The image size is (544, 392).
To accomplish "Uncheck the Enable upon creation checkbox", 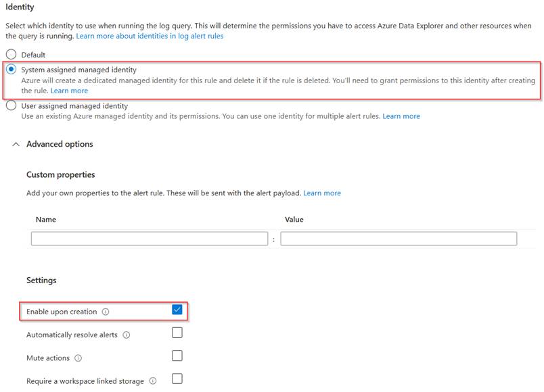I will tap(177, 310).
